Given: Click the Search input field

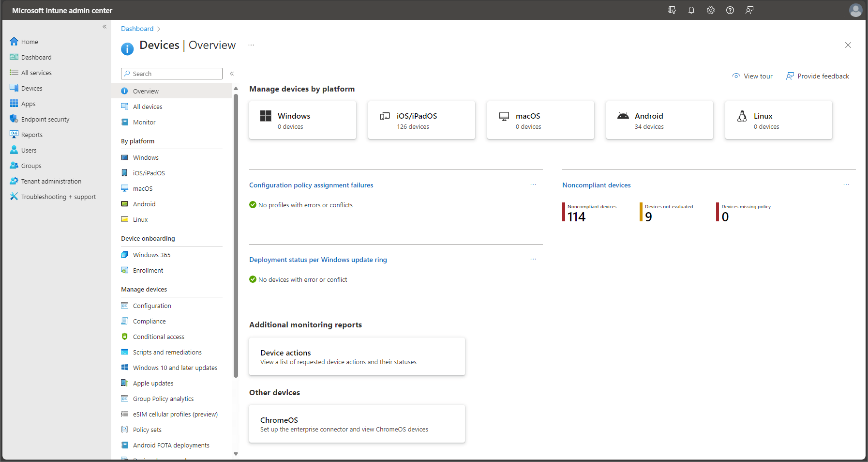Looking at the screenshot, I should [171, 73].
